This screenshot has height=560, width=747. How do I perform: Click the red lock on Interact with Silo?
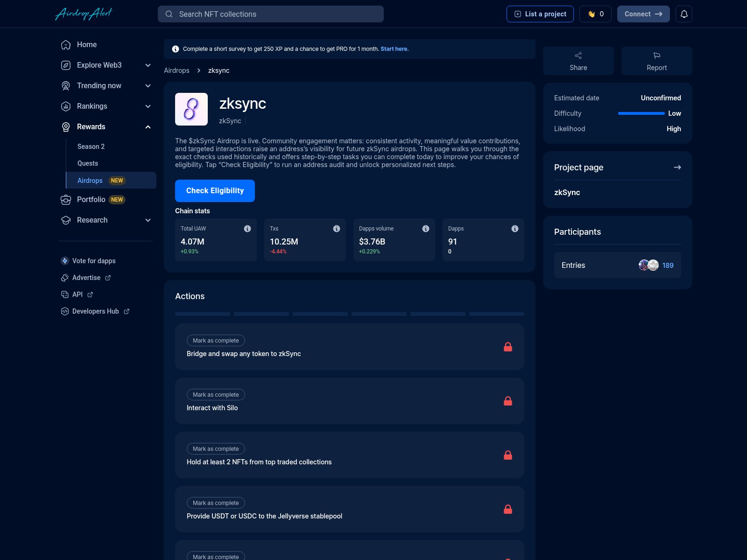coord(508,401)
